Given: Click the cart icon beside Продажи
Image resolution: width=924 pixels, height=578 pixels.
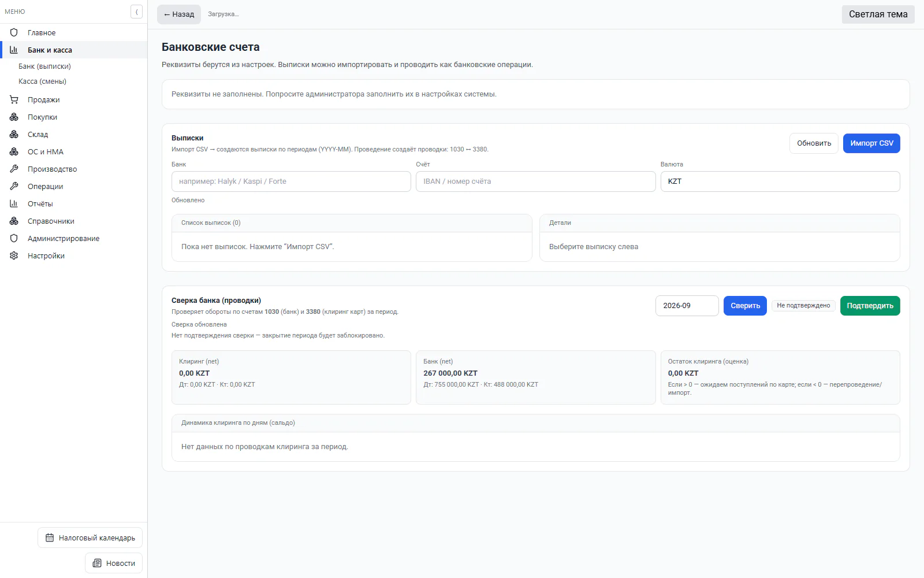Looking at the screenshot, I should 14,99.
